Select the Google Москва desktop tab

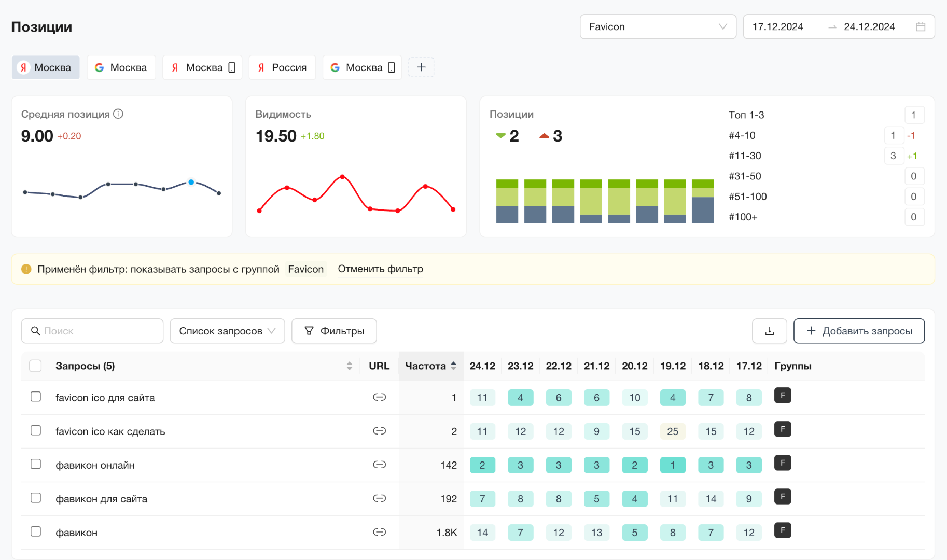[x=121, y=67]
